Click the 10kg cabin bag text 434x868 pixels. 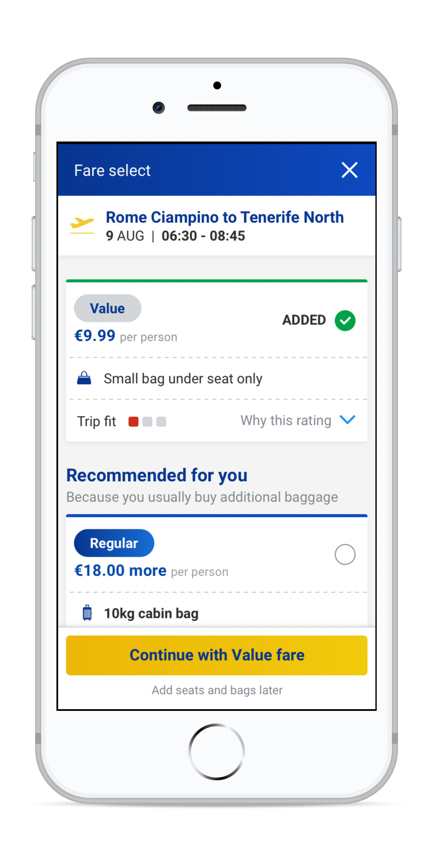[x=151, y=613]
